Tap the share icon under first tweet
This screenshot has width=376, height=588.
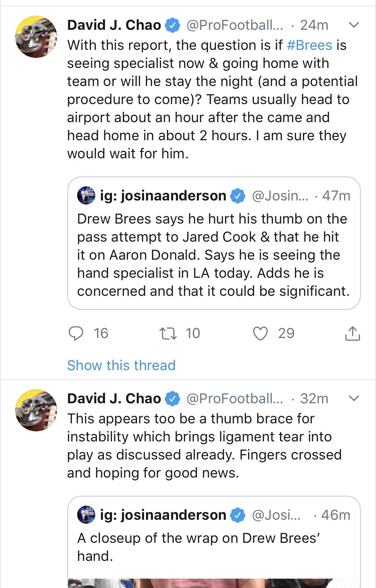pos(353,333)
